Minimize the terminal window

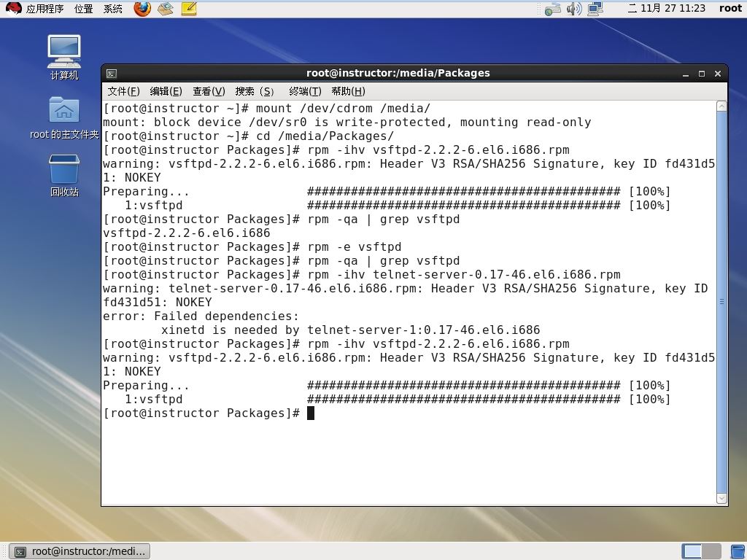tap(686, 74)
